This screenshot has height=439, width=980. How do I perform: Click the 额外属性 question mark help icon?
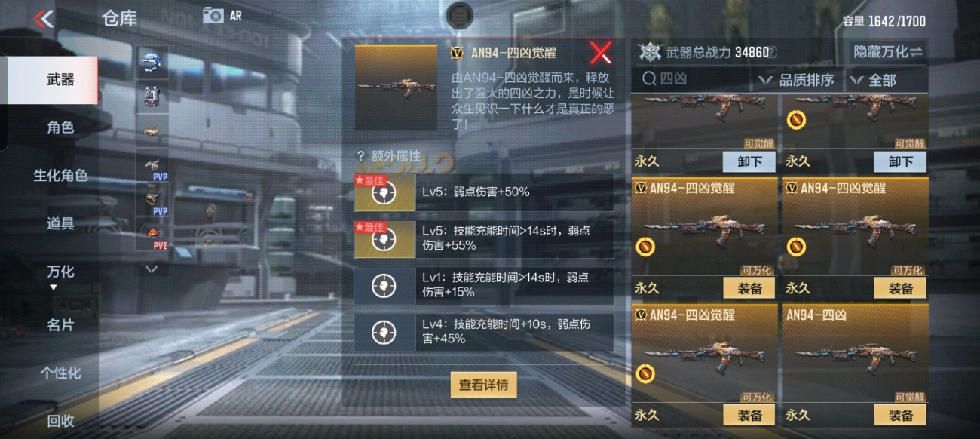point(361,156)
